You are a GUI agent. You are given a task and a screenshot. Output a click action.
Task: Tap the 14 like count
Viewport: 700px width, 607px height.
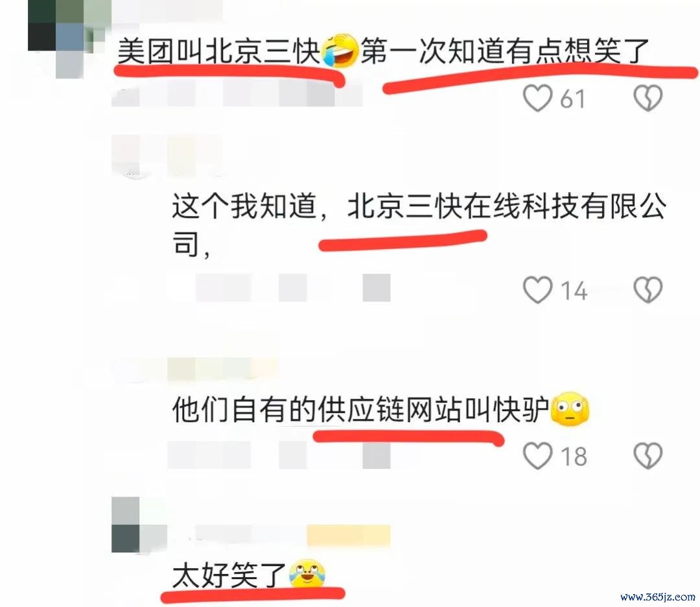[x=574, y=291]
